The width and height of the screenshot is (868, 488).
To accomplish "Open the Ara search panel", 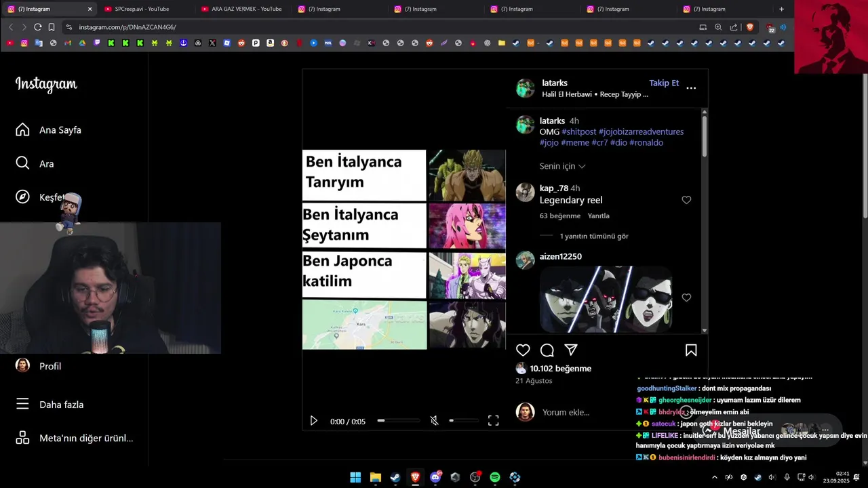I will [35, 163].
